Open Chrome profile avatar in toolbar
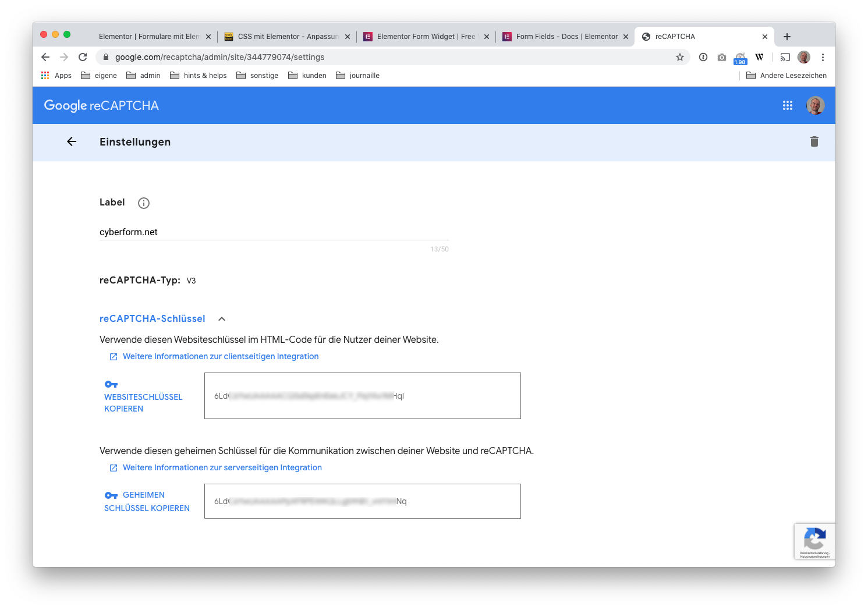 click(x=804, y=57)
